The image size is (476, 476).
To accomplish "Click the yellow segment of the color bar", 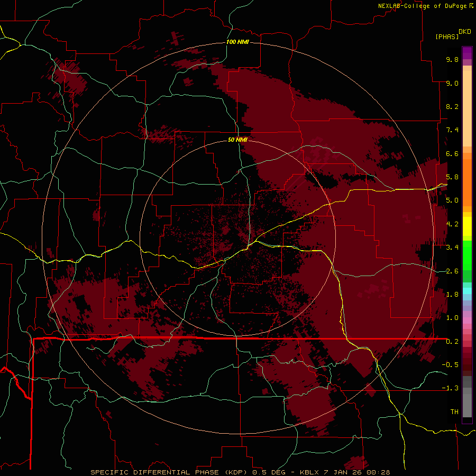I will point(467,226).
